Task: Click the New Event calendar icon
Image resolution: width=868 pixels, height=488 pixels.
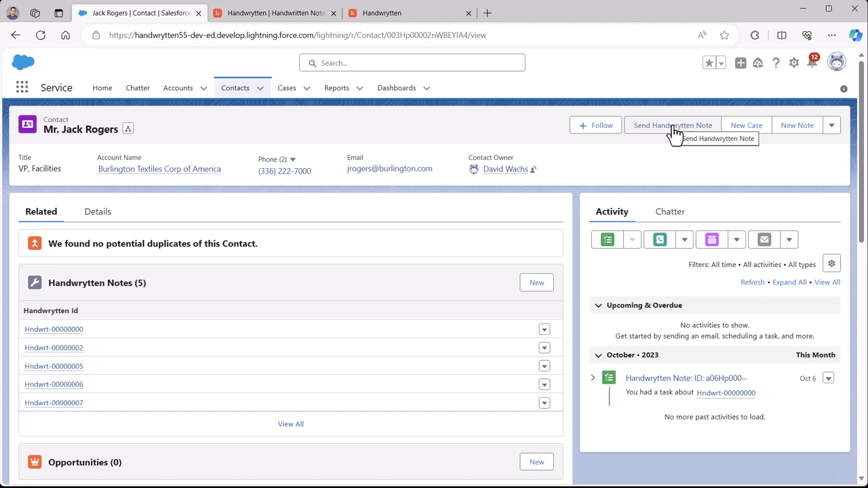Action: point(711,239)
